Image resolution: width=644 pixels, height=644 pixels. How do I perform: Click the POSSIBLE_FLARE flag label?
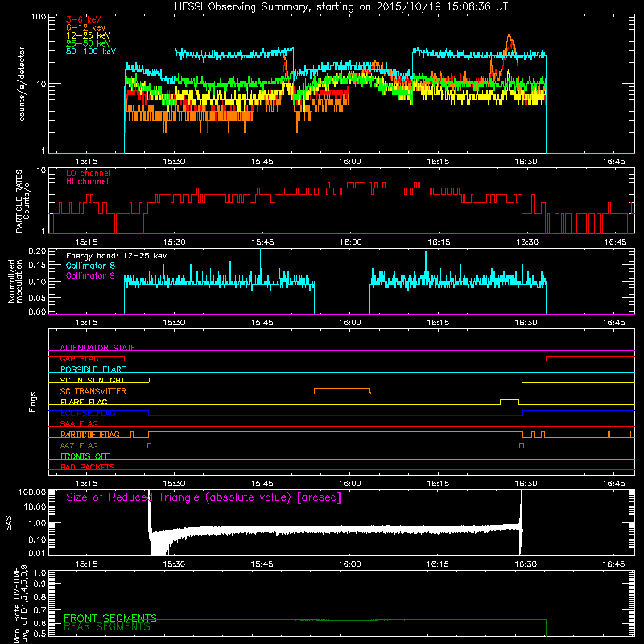click(93, 369)
